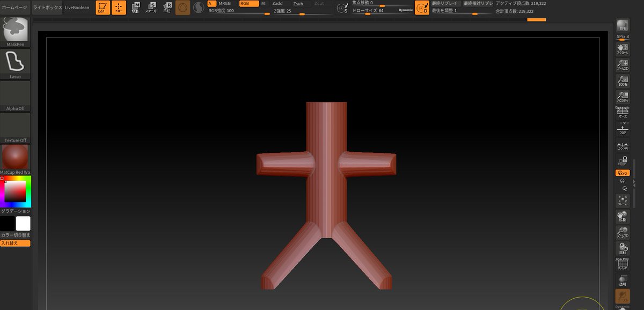644x310 pixels.
Task: Render with the BPR button
Action: (623, 26)
